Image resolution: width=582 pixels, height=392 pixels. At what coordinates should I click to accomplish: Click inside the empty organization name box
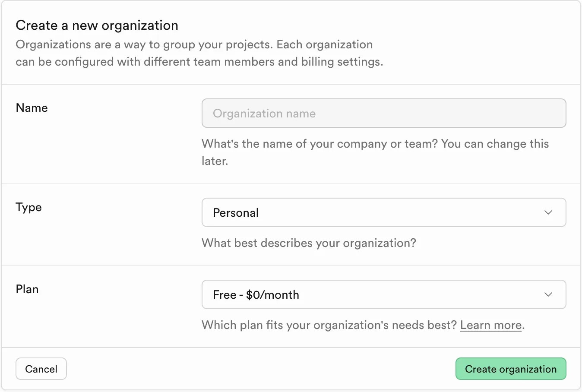(x=383, y=113)
